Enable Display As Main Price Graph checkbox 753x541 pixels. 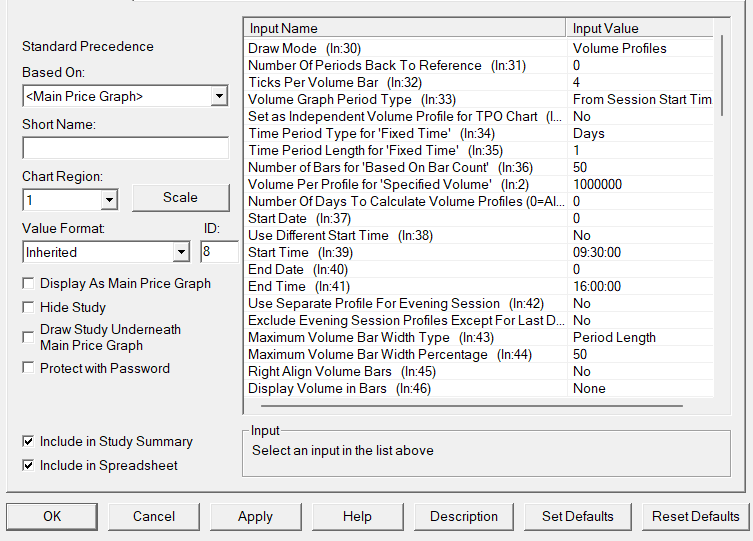pos(28,284)
